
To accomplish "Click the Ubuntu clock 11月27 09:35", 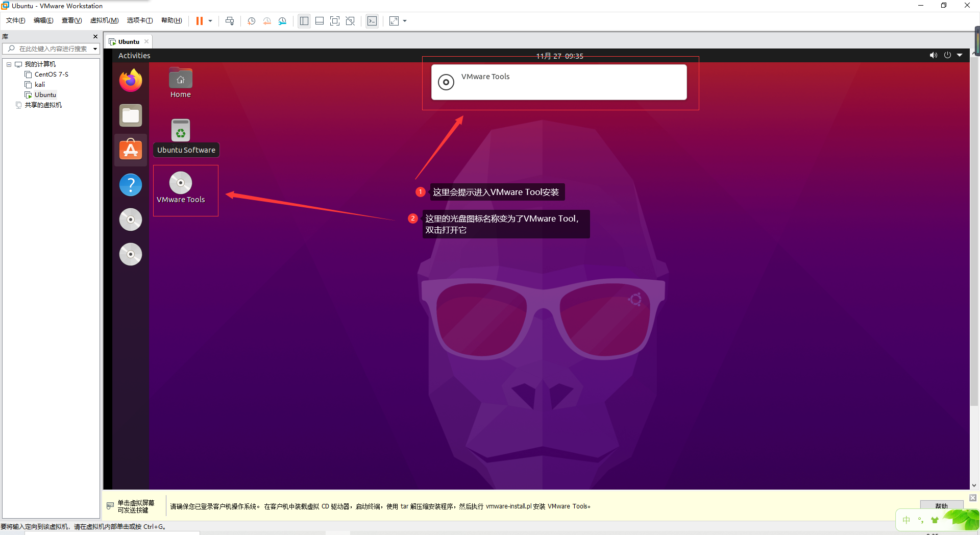I will click(559, 56).
